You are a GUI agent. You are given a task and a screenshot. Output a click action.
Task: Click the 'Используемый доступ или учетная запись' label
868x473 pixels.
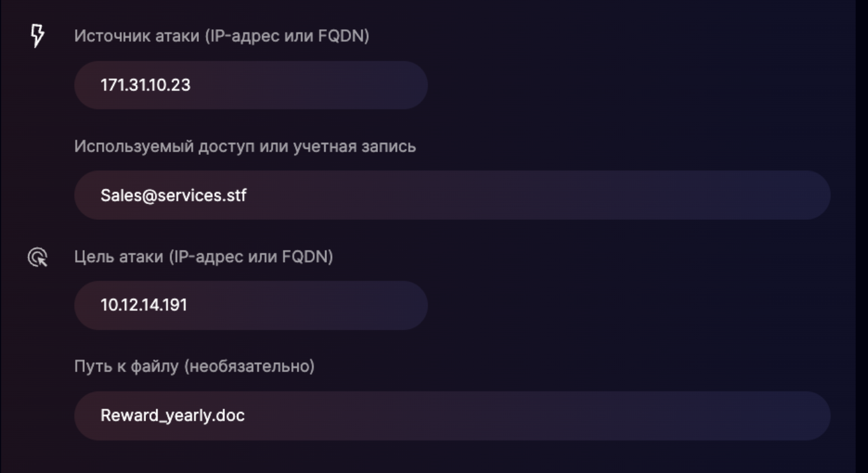click(x=245, y=146)
